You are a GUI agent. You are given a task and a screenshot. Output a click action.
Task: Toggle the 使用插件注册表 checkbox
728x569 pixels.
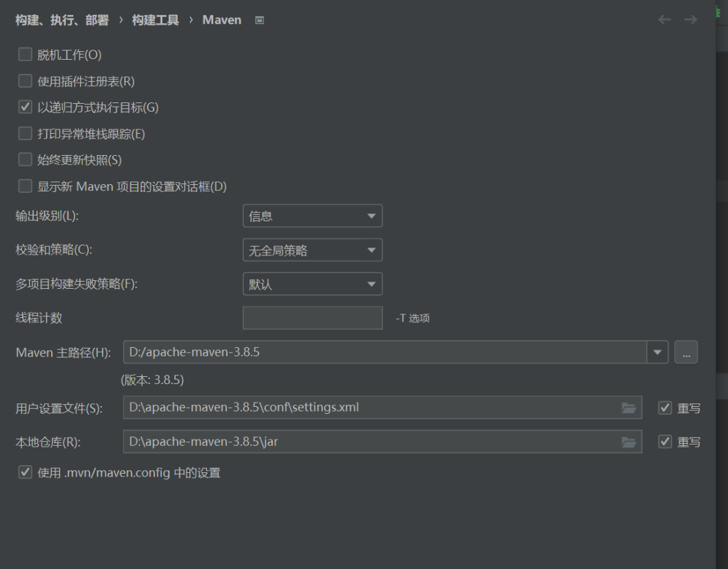point(26,81)
